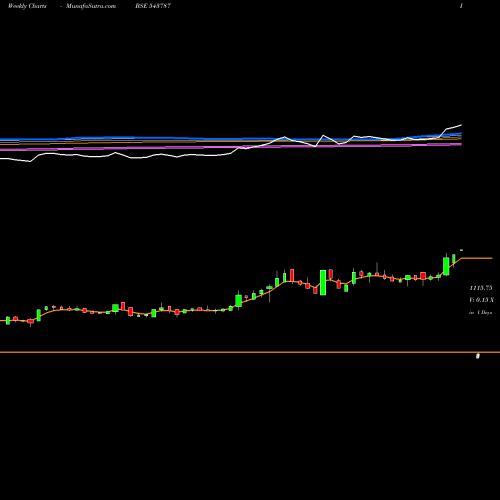Click the MunafaSutra.com label
The image size is (500, 500).
point(91,6)
